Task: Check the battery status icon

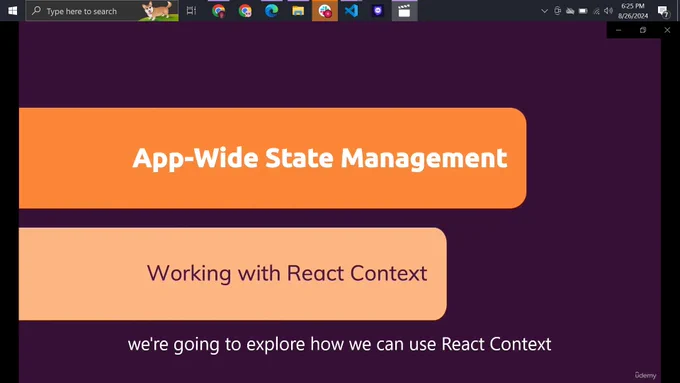Action: click(583, 11)
